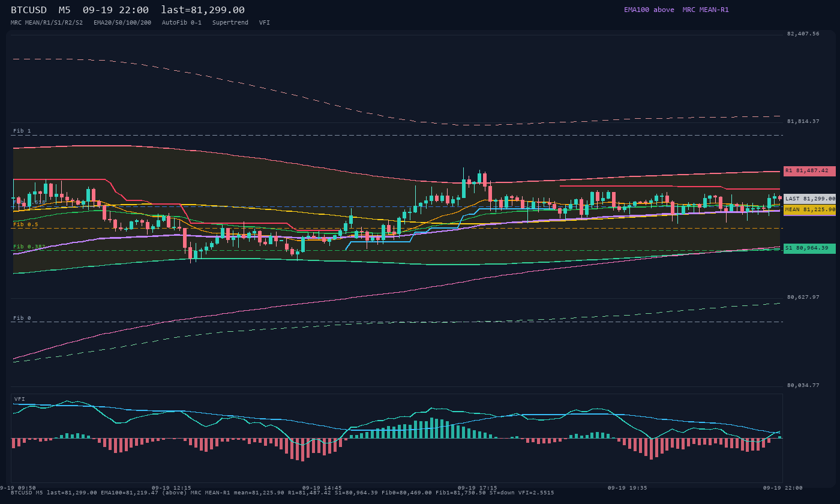Click the 82,407.56 price axis value
The height and width of the screenshot is (504, 840).
803,34
